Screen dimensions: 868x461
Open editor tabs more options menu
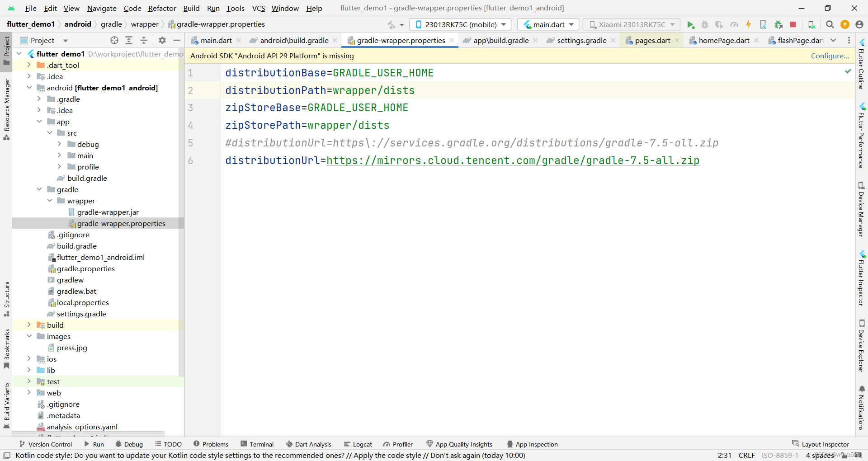[849, 40]
